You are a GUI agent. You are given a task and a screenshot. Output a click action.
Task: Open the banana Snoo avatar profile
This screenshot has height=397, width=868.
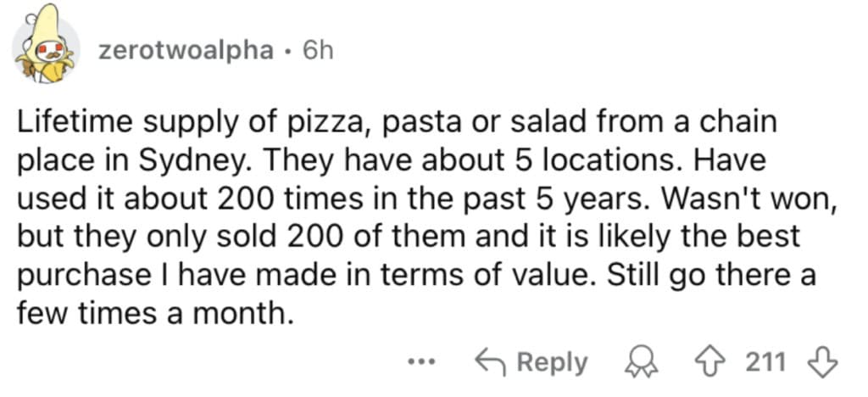pos(45,44)
